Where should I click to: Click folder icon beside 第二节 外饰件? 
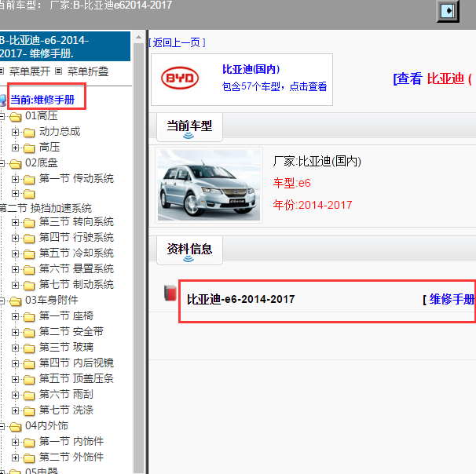point(29,458)
